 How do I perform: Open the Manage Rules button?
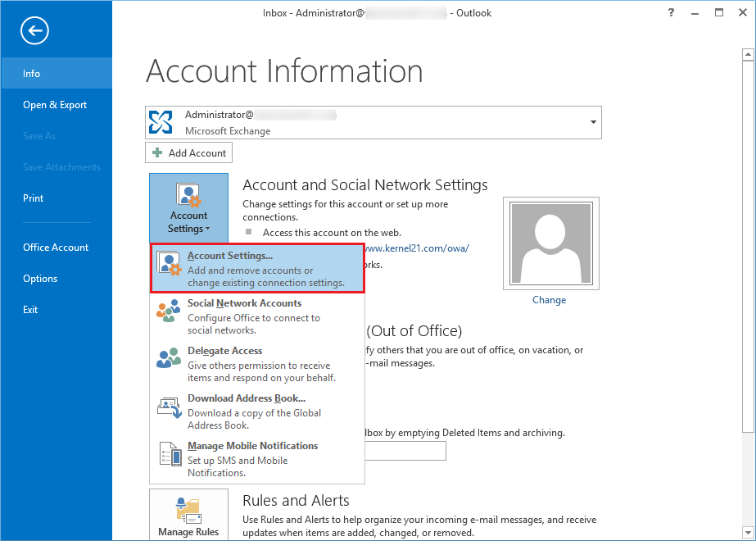188,516
